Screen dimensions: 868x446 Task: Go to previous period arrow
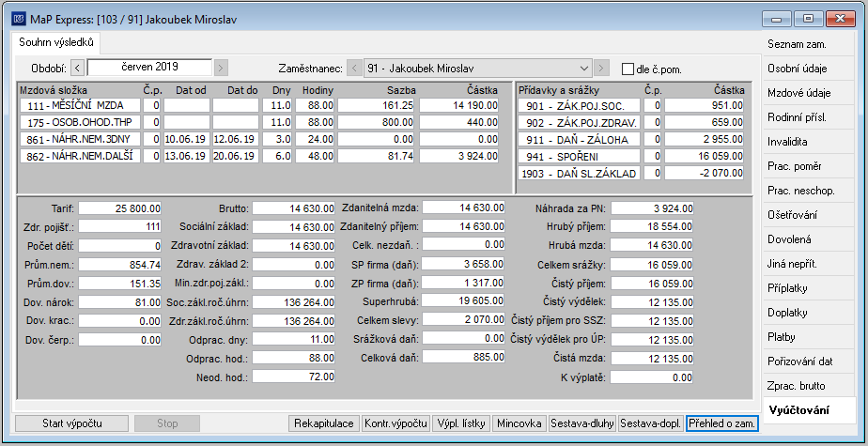pyautogui.click(x=78, y=68)
